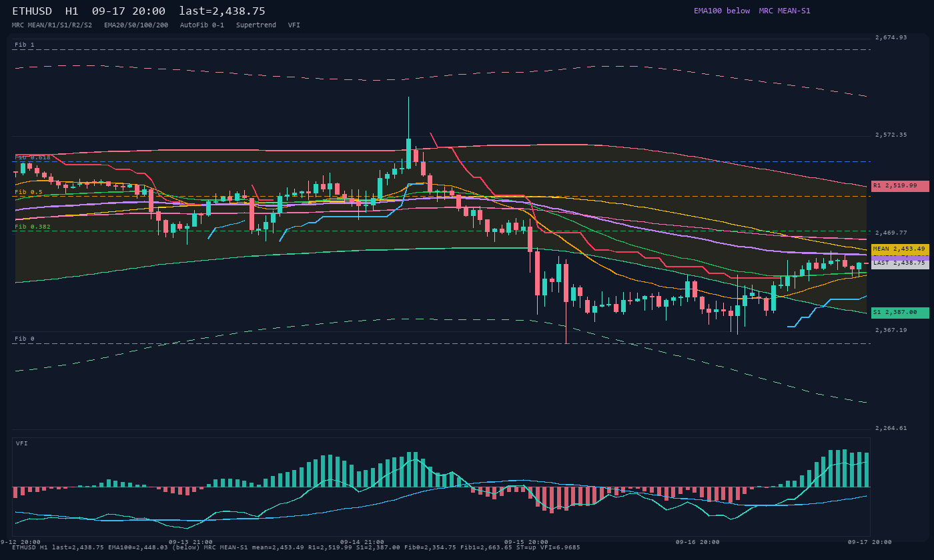
Task: Click the 2,264.61 price axis value
Action: 891,428
